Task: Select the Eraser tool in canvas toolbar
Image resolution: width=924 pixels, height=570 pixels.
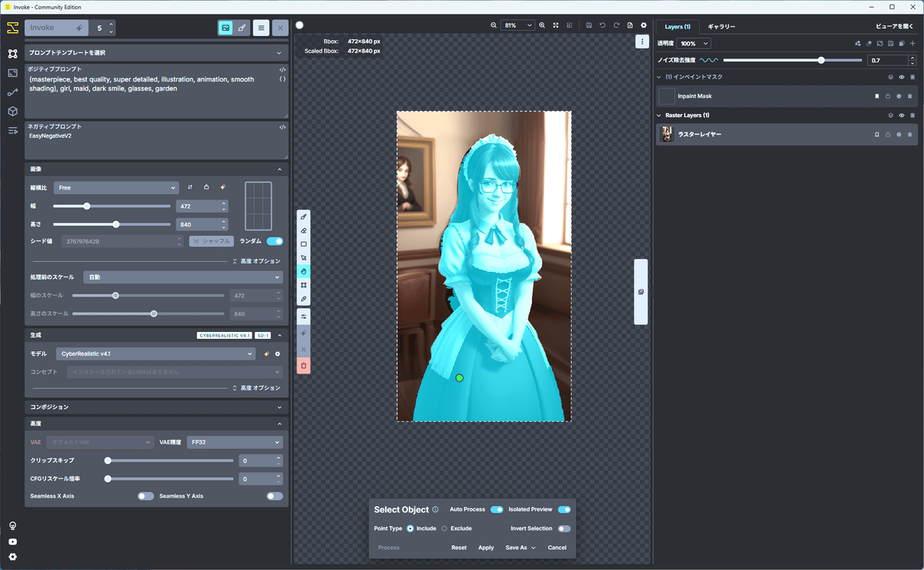Action: tap(304, 230)
